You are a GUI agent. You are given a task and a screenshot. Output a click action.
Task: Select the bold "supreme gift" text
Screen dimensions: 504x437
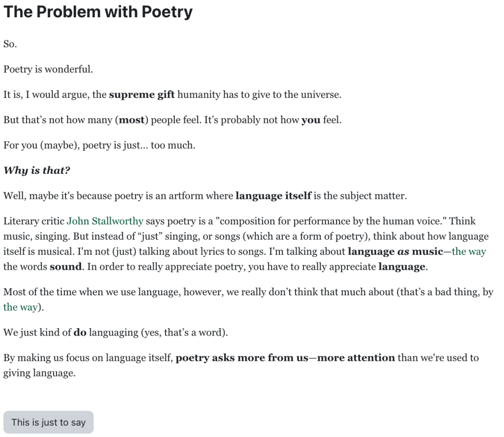point(141,94)
